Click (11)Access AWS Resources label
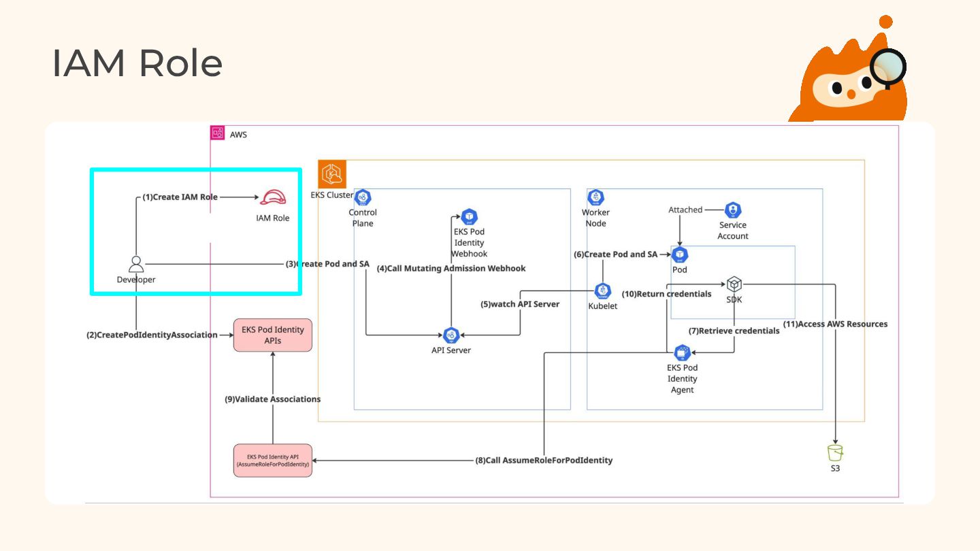980x551 pixels. [x=835, y=324]
